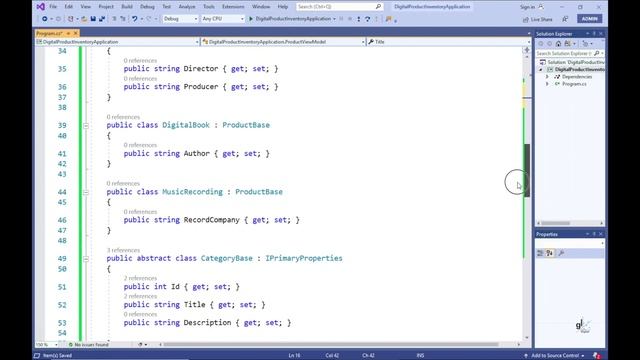Click the Open File toolbar icon

(84, 19)
